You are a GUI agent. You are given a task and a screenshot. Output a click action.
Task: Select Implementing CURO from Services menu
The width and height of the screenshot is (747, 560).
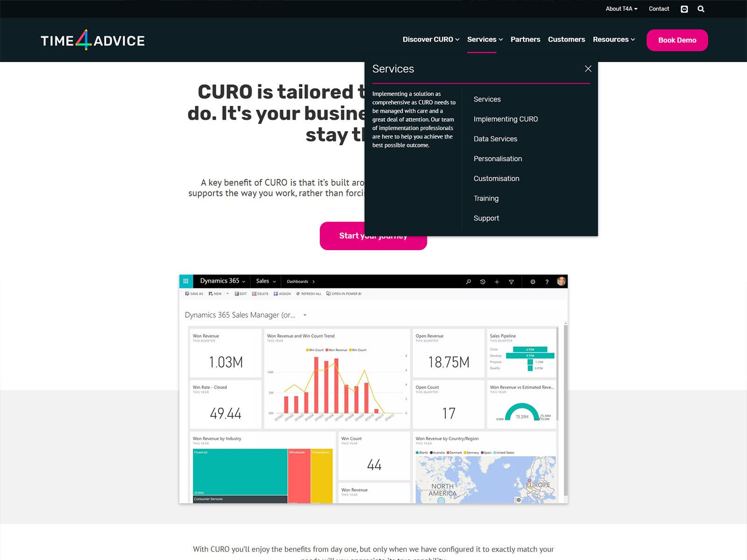[506, 119]
